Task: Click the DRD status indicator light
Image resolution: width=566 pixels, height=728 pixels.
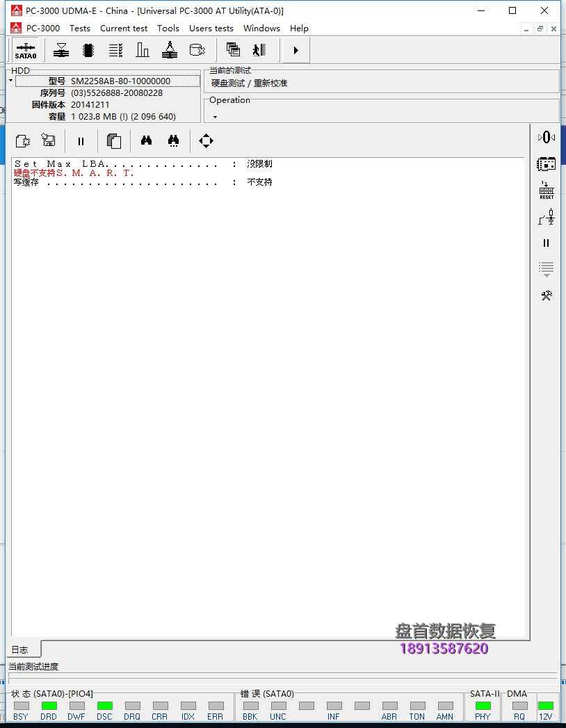Action: (49, 706)
